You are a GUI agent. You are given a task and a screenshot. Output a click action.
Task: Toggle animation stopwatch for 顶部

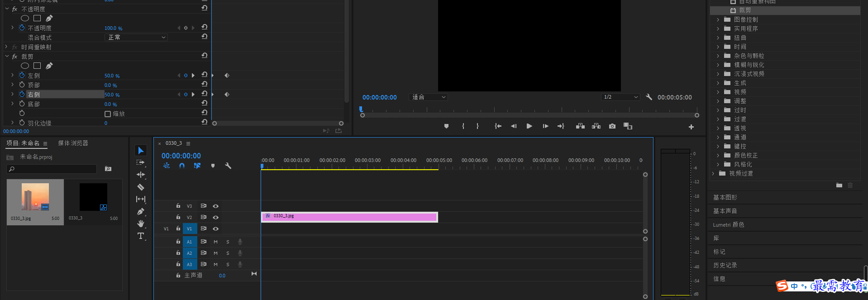point(22,85)
